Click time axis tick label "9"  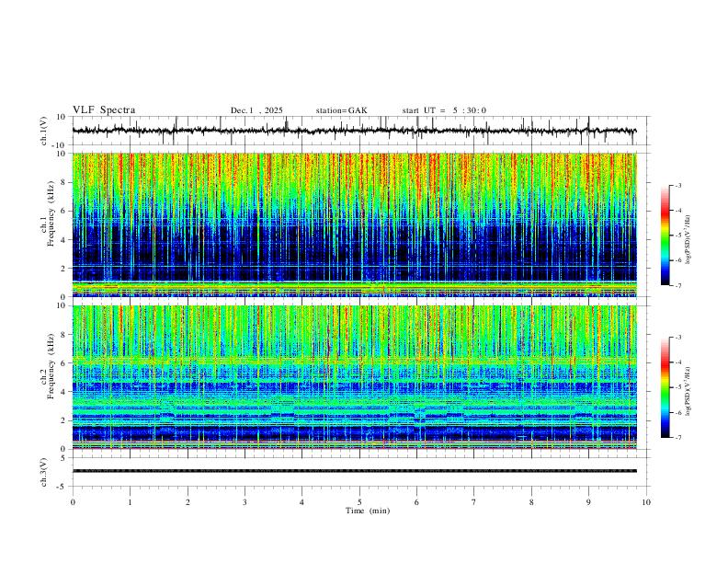588,502
